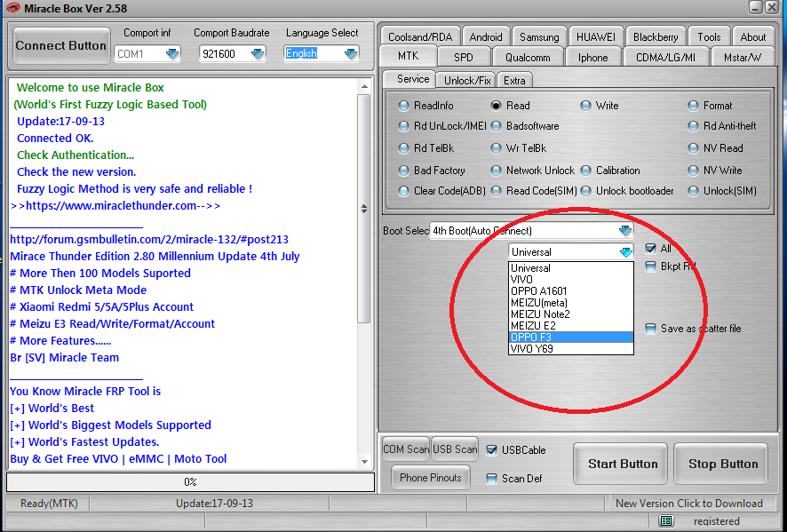Select the Calibration radio option
Viewport: 787px width, 532px height.
point(585,171)
